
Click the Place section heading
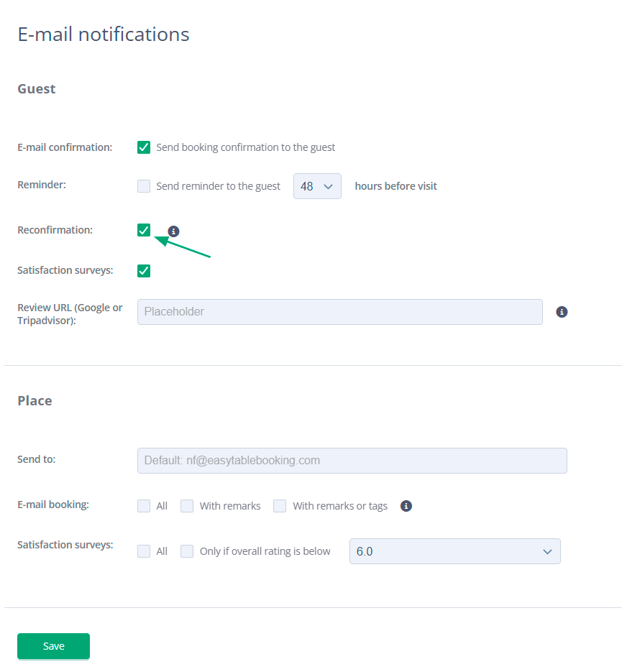click(x=35, y=400)
